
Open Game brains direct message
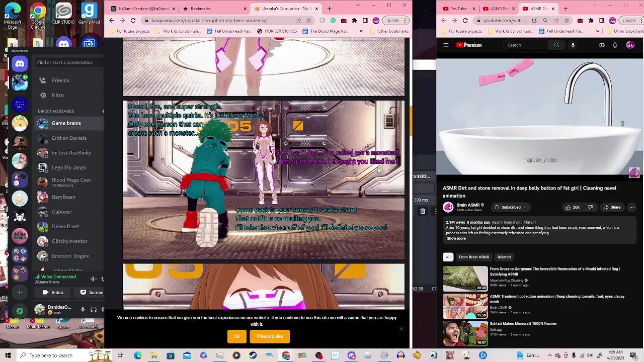click(x=66, y=123)
